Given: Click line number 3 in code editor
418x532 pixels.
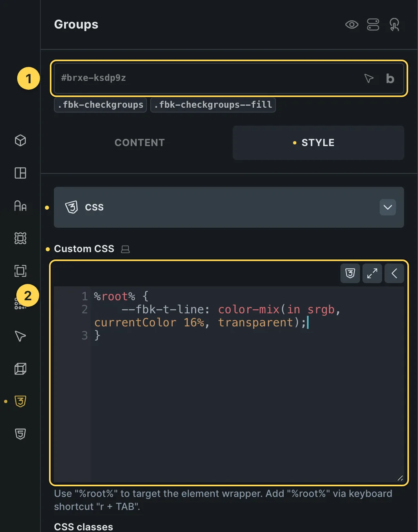Looking at the screenshot, I should pos(84,335).
